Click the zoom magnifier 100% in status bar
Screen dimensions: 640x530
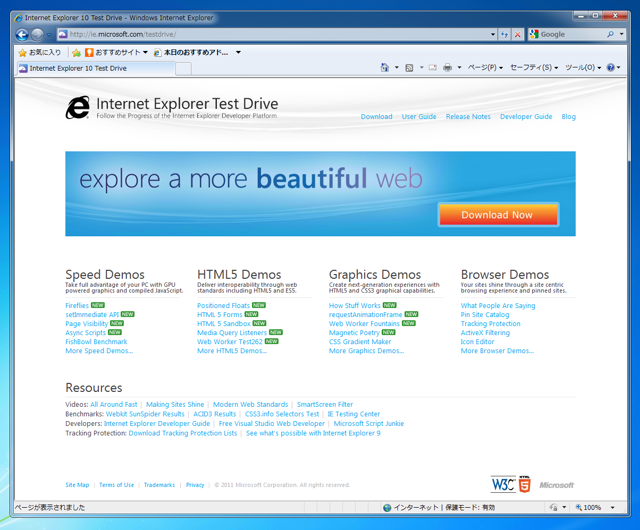pos(588,508)
